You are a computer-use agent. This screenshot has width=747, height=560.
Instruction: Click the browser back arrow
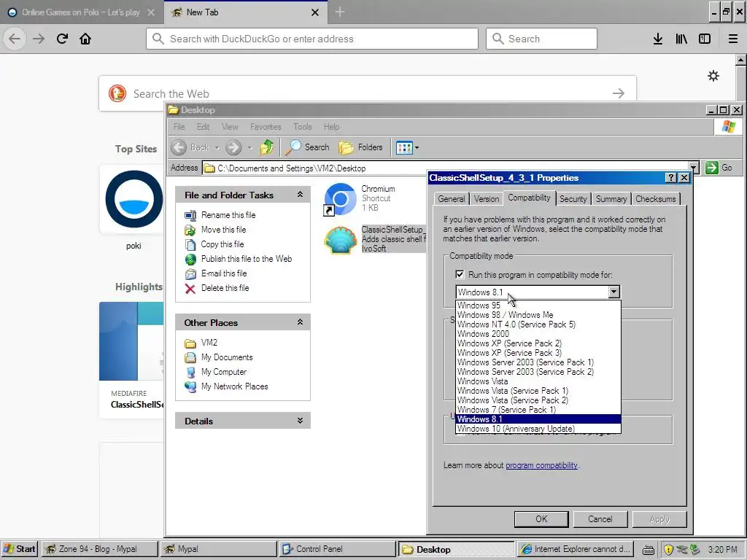[15, 39]
